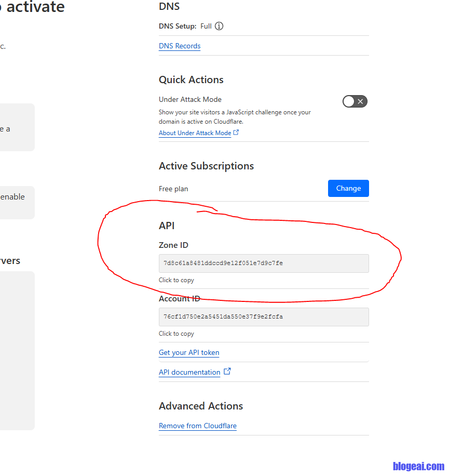
Task: Click the Account ID value field
Action: [x=264, y=317]
